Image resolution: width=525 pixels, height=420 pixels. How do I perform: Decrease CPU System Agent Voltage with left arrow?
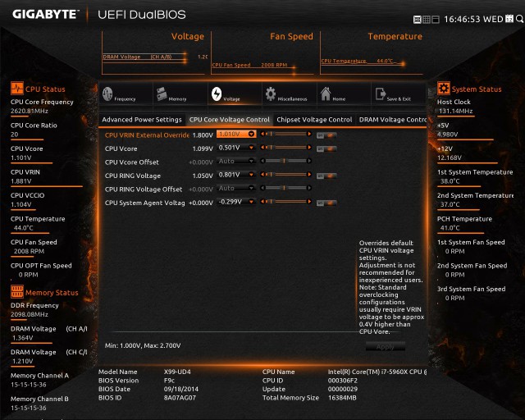click(x=262, y=202)
